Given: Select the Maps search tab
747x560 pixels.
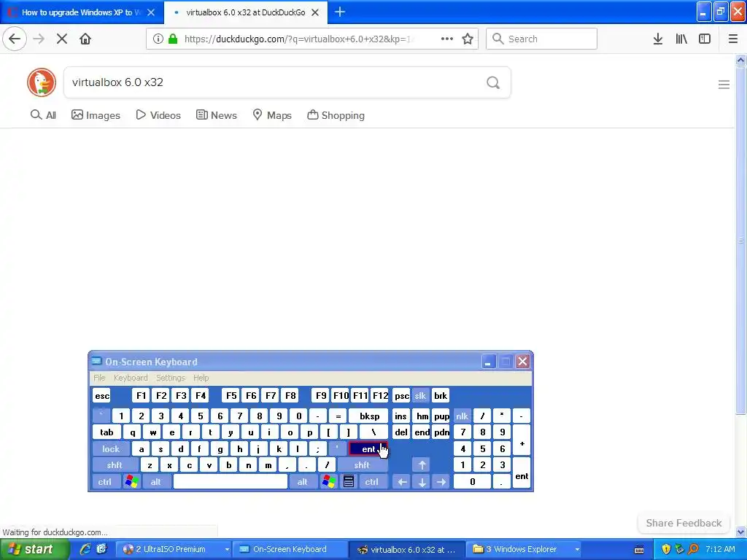Looking at the screenshot, I should [272, 115].
